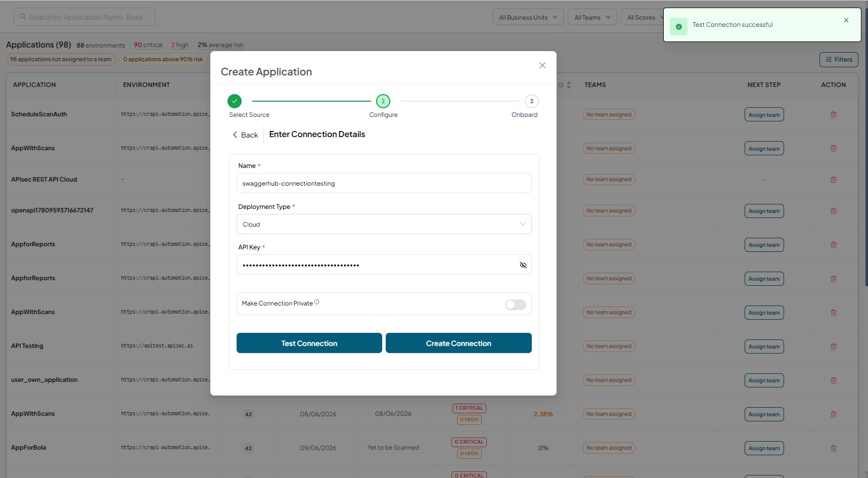Viewport: 868px width, 478px height.
Task: Enable the Make Connection Private switch
Action: [516, 305]
